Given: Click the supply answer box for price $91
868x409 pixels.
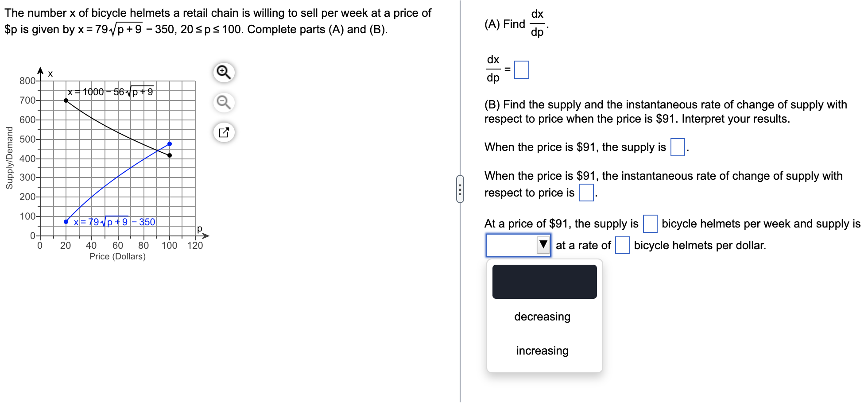Looking at the screenshot, I should pos(677,147).
